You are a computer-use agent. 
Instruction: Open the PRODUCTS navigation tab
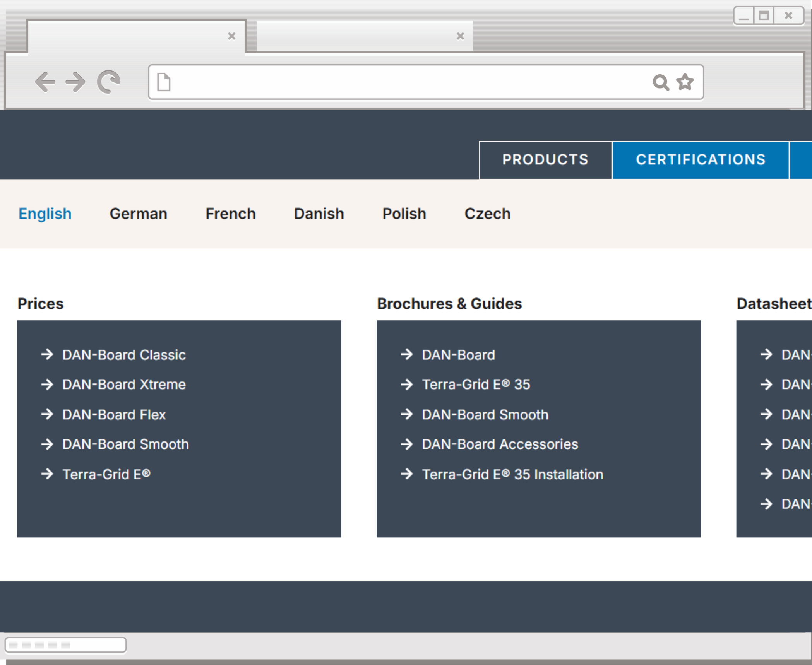[545, 160]
